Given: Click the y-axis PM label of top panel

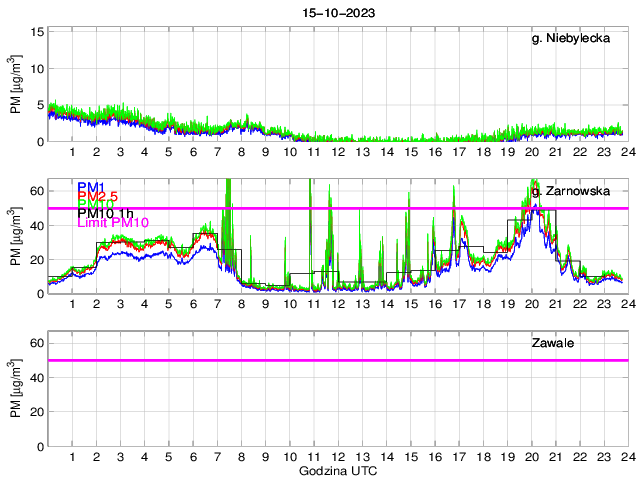Looking at the screenshot, I should (x=16, y=87).
